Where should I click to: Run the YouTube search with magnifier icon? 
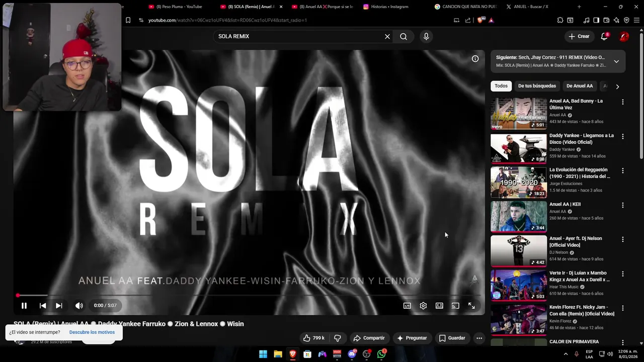[404, 36]
